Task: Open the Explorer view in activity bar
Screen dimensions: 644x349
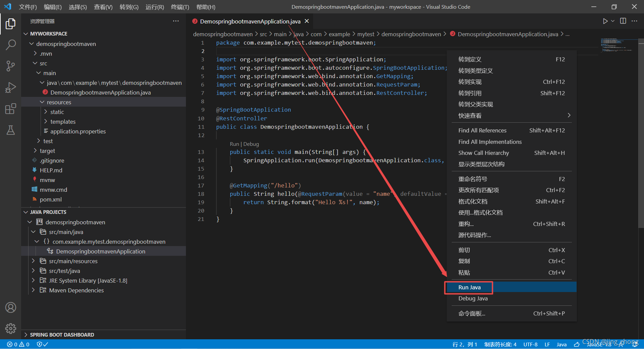Action: pos(10,24)
